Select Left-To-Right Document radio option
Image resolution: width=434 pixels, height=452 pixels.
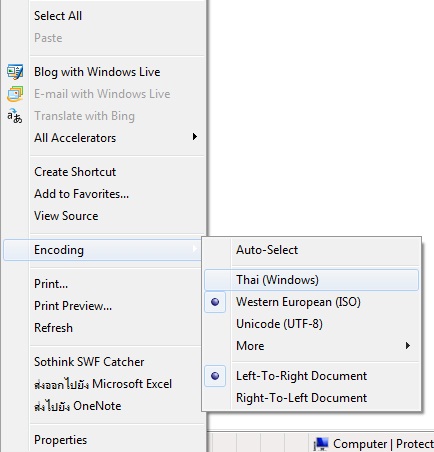pos(215,376)
